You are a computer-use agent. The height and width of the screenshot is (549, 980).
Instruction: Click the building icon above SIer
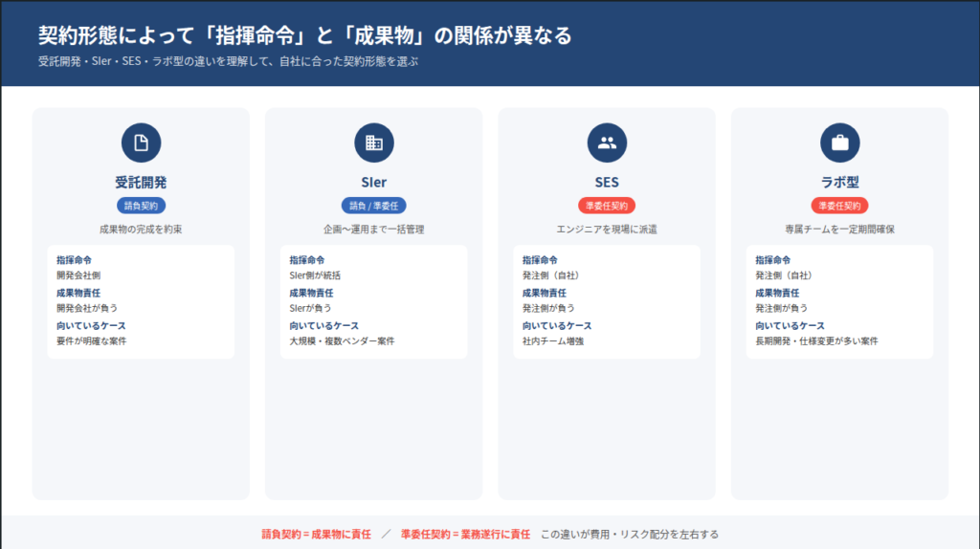pyautogui.click(x=373, y=143)
